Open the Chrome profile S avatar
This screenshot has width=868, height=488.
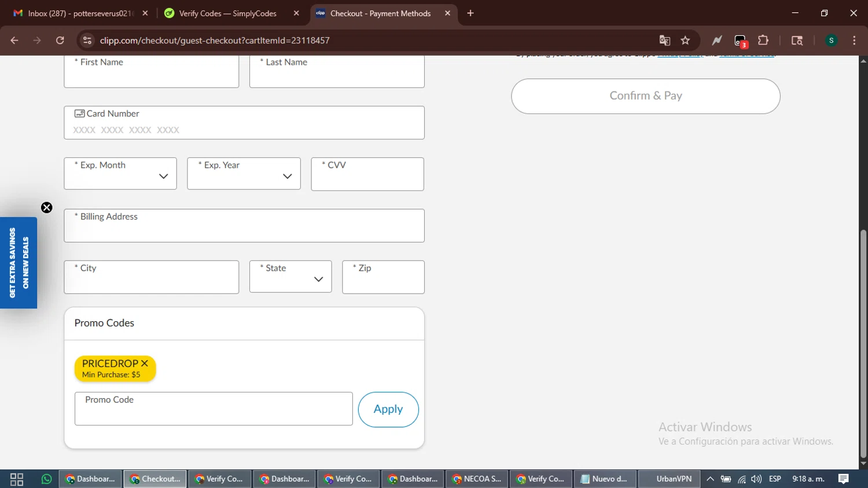pyautogui.click(x=831, y=41)
